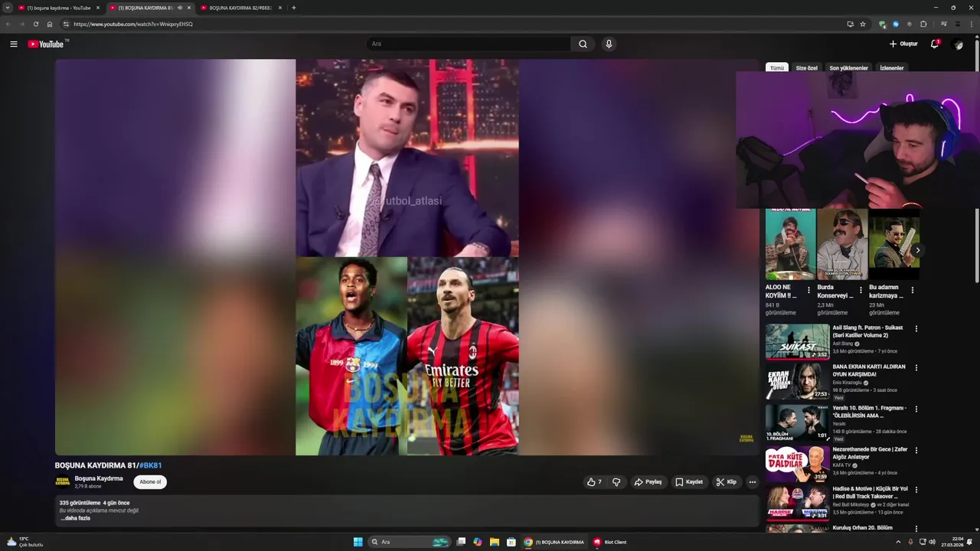The image size is (980, 551).
Task: Open the YouTube hamburger guide menu
Action: [13, 44]
